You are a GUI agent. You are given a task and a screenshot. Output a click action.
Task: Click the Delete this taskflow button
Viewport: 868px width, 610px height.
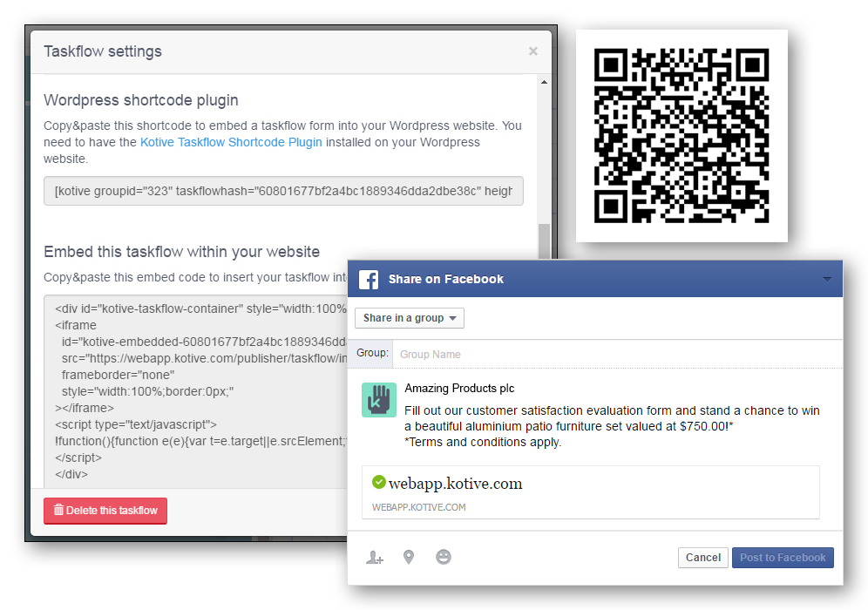(x=105, y=511)
